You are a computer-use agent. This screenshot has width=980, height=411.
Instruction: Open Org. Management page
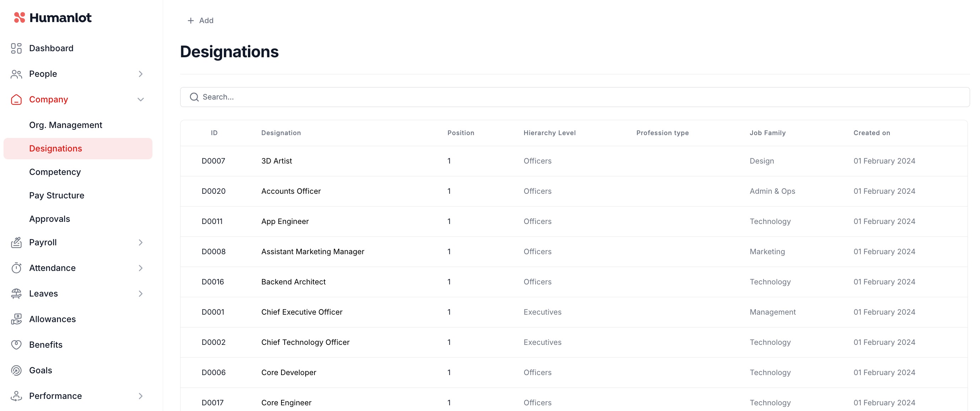pyautogui.click(x=65, y=125)
